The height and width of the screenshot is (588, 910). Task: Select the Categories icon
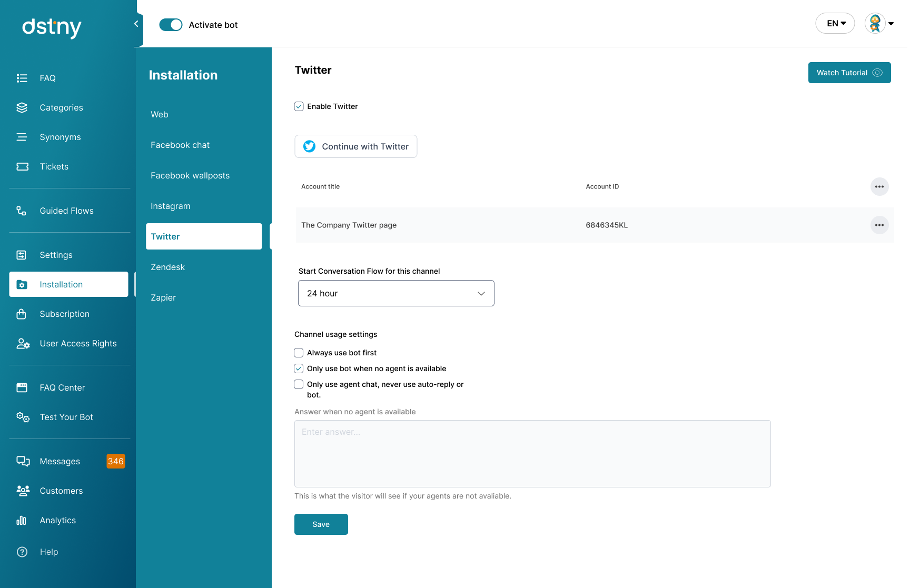click(22, 107)
